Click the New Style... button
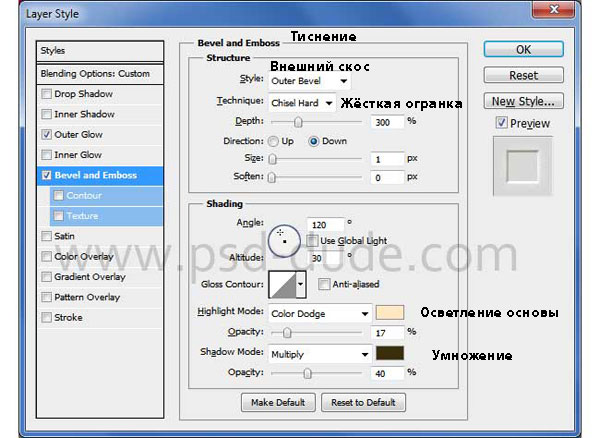The height and width of the screenshot is (438, 600). point(523,101)
